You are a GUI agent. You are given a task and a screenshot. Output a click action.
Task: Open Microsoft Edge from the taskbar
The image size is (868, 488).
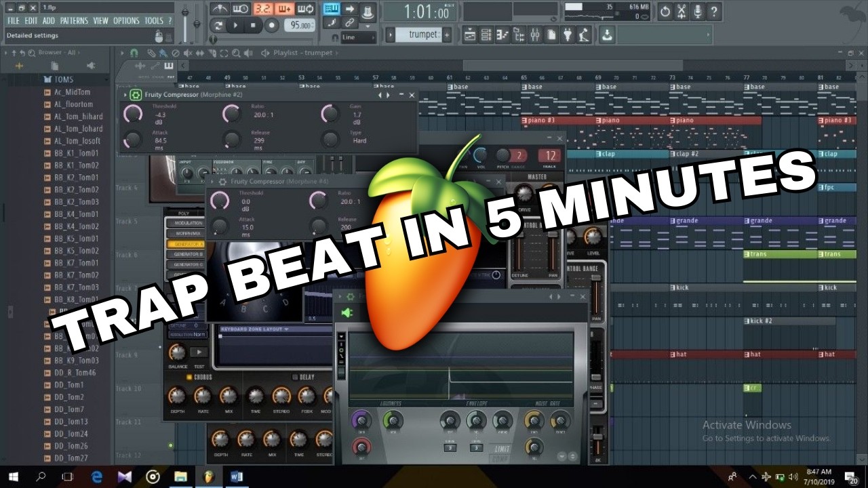(x=96, y=476)
